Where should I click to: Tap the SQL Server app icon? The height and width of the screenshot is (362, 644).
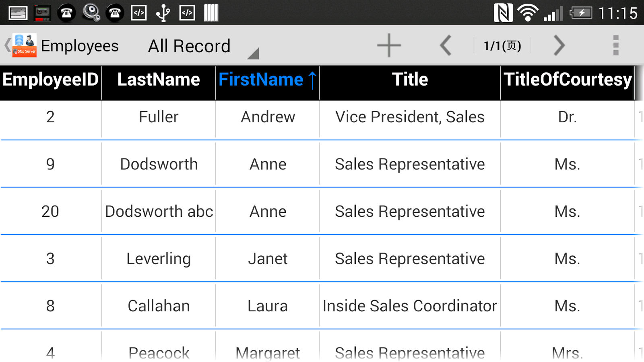point(25,45)
